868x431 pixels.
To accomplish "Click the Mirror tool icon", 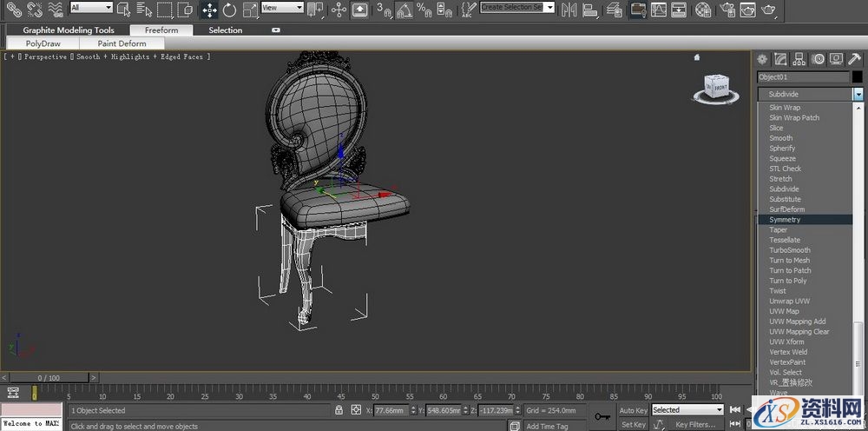I will 569,10.
